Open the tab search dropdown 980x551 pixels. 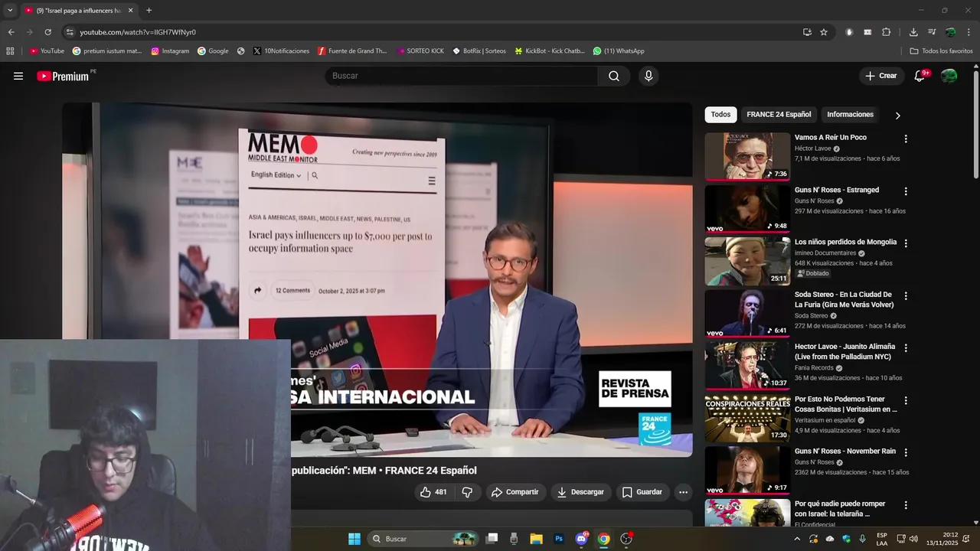(10, 11)
